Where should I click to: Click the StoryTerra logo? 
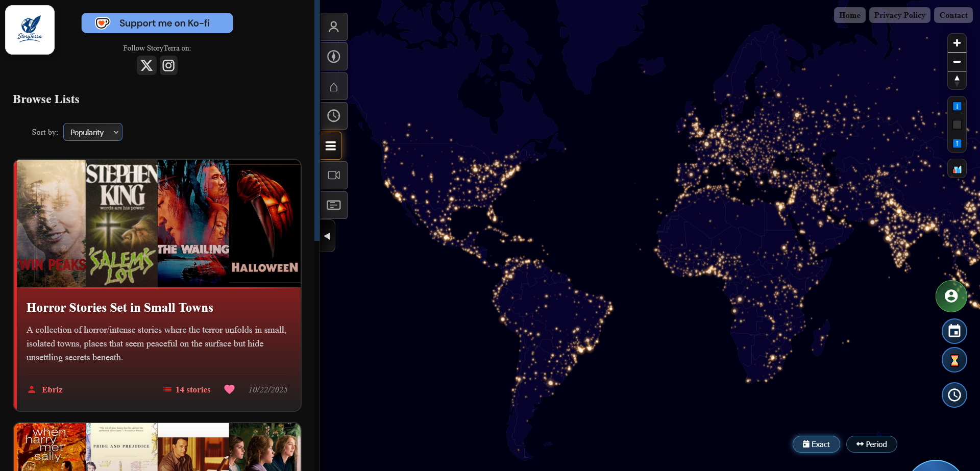[x=30, y=30]
